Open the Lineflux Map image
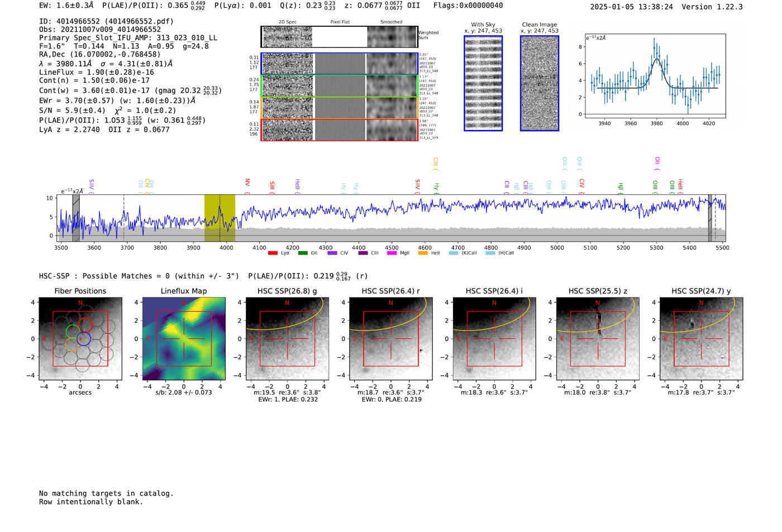 coord(184,338)
